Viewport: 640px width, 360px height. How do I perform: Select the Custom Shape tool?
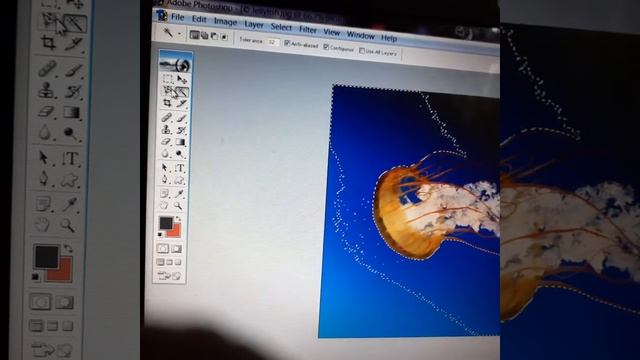coord(179,179)
